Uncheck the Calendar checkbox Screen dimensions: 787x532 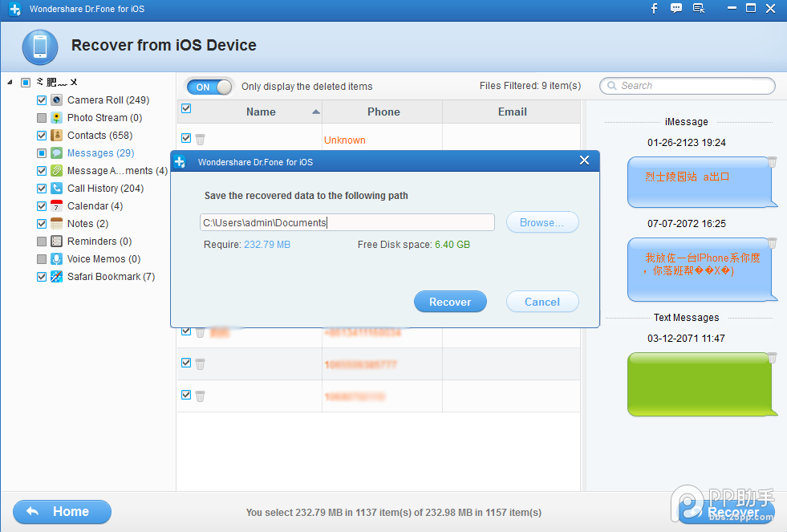point(42,205)
